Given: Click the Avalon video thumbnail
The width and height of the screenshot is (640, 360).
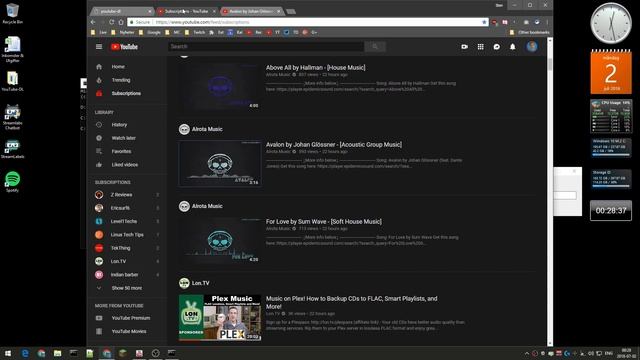Looking at the screenshot, I should point(220,163).
